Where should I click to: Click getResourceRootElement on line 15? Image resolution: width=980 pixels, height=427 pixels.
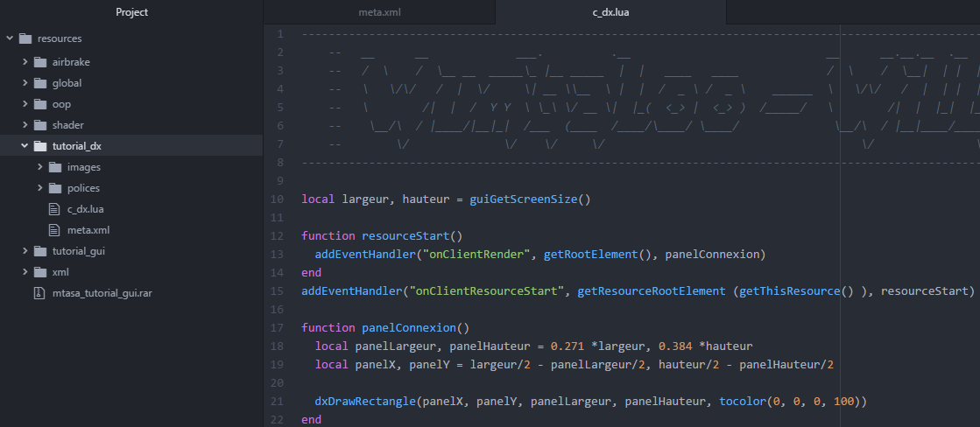click(652, 290)
